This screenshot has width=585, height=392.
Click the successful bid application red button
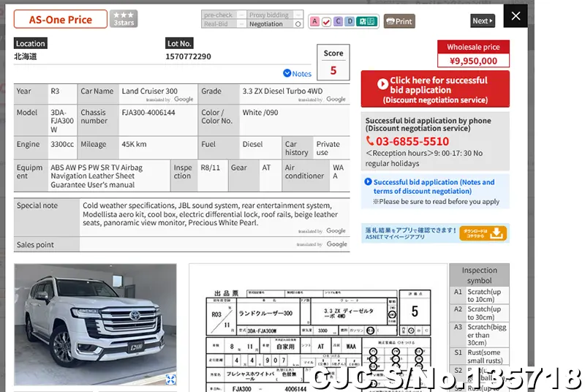click(435, 89)
